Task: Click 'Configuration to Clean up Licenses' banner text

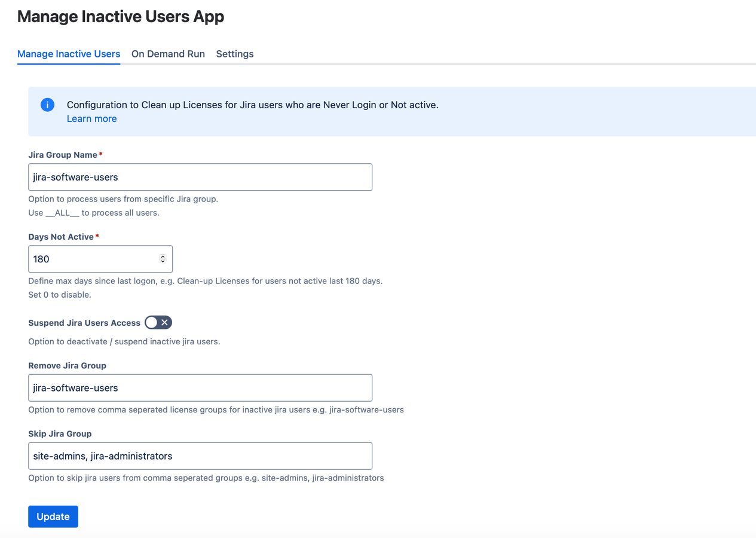Action: (x=253, y=105)
